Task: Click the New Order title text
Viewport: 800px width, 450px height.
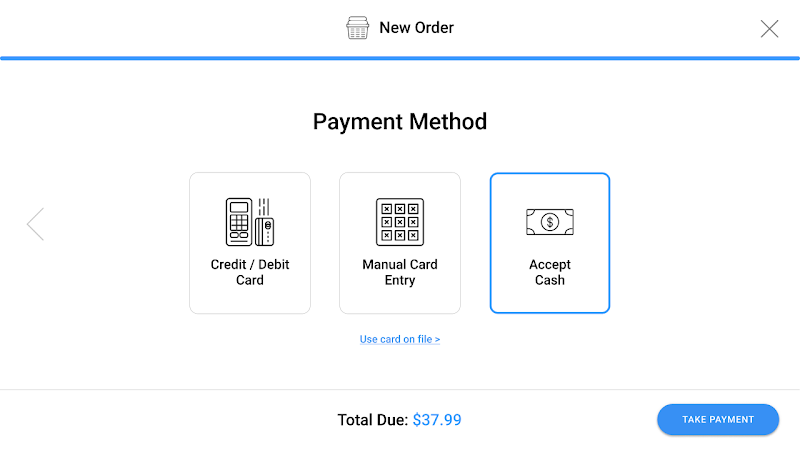Action: 416,28
